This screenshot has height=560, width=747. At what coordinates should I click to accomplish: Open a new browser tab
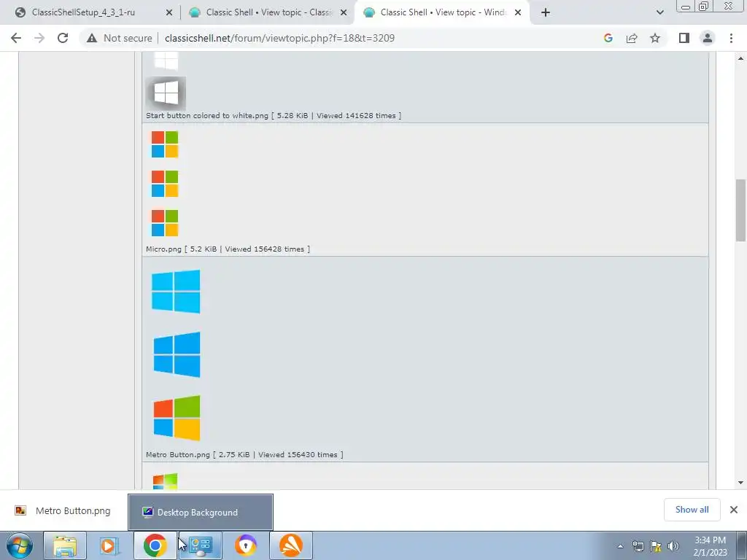[x=546, y=12]
